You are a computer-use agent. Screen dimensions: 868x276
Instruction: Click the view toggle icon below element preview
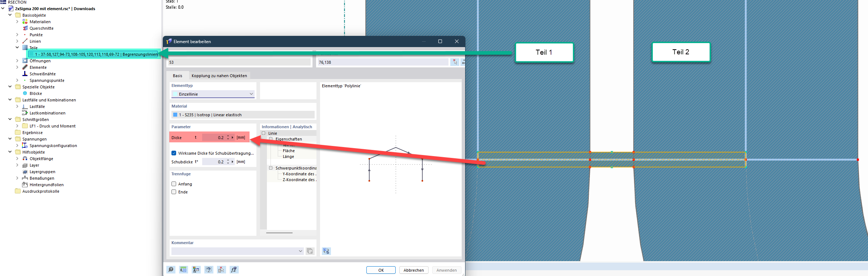point(326,251)
